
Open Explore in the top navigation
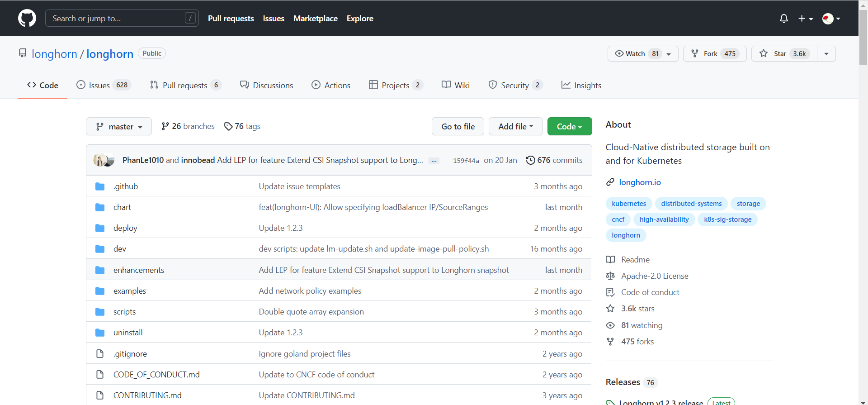(x=360, y=19)
